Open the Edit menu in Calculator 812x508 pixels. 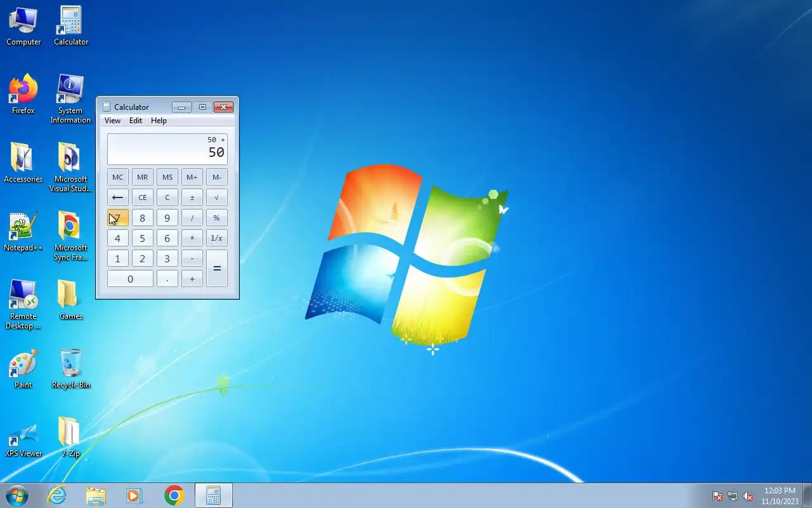click(136, 121)
